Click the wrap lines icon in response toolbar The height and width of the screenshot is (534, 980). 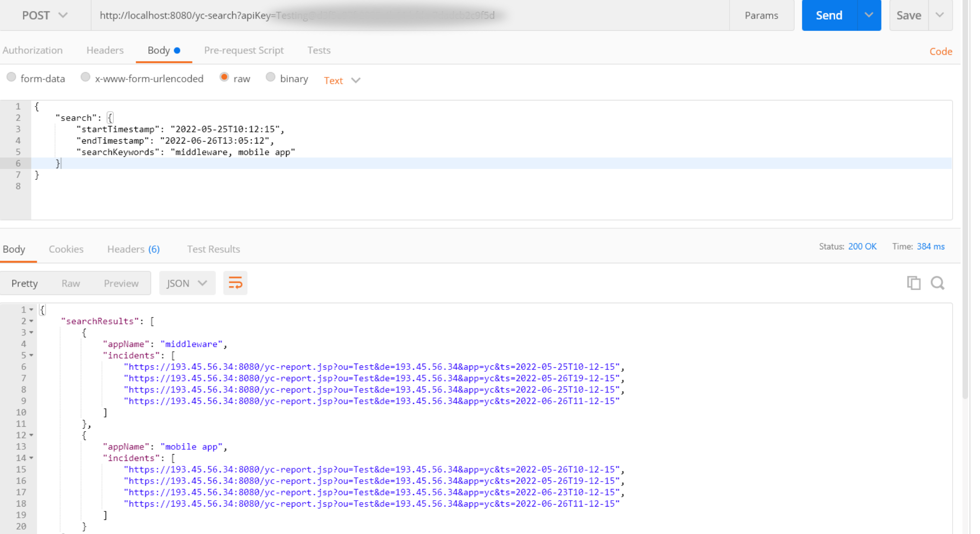[235, 283]
